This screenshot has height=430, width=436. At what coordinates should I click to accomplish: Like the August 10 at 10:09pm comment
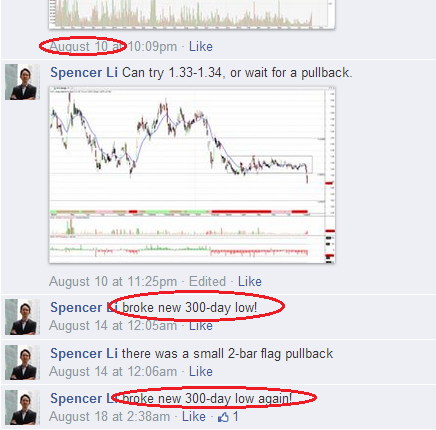201,46
